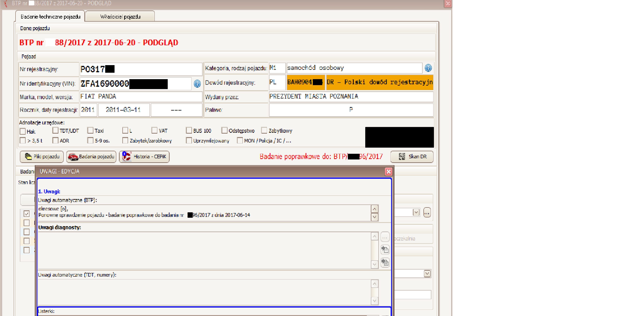Click the M1 category code field
This screenshot has width=644, height=316.
pyautogui.click(x=277, y=68)
